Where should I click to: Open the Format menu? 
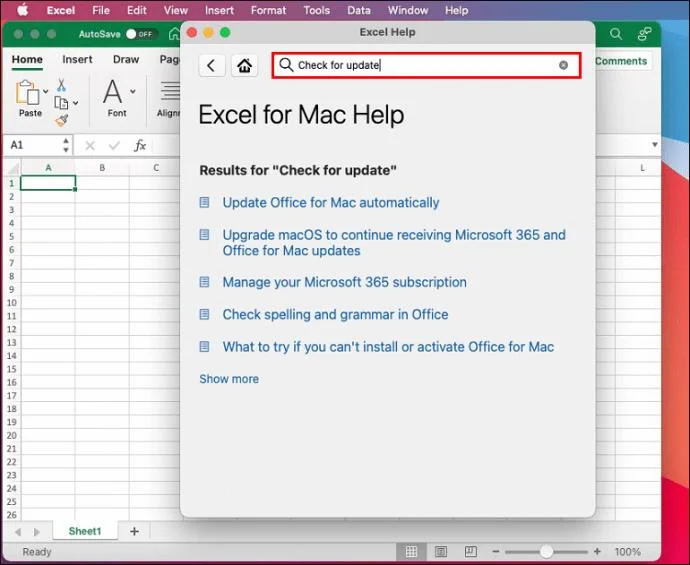[x=268, y=10]
